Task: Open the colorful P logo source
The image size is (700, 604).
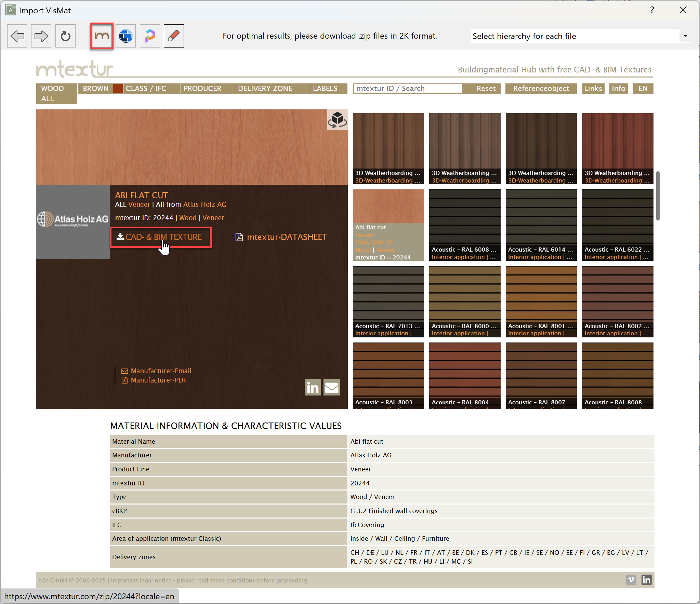Action: (x=150, y=36)
